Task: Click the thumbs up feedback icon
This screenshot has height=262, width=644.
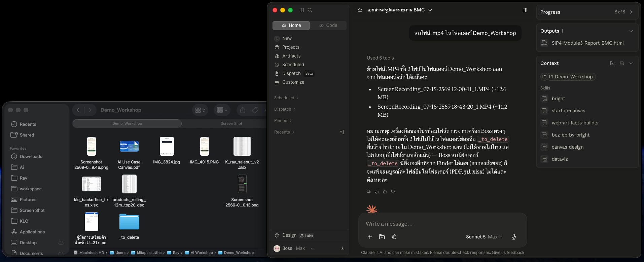Action: click(x=385, y=192)
